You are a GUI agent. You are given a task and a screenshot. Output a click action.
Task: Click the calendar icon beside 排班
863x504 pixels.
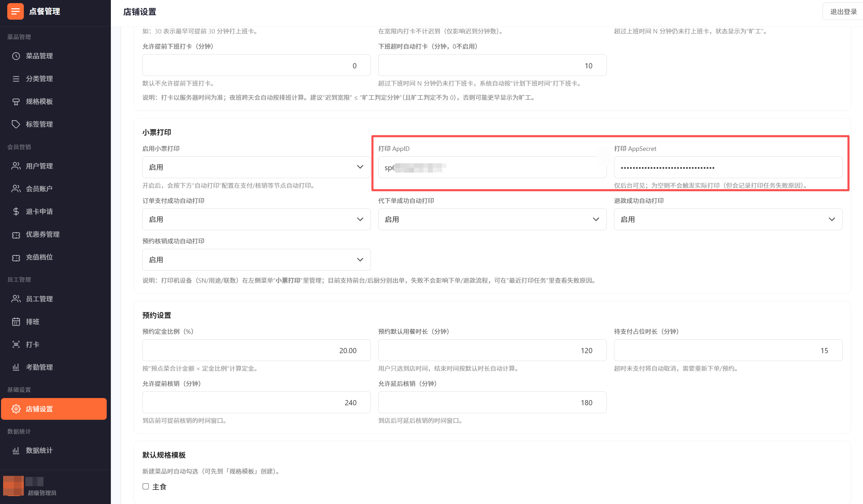(x=16, y=322)
